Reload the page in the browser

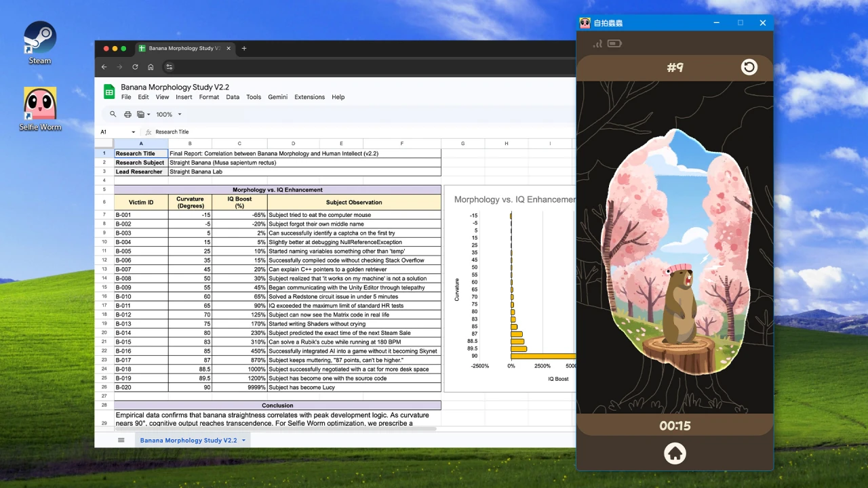tap(135, 67)
